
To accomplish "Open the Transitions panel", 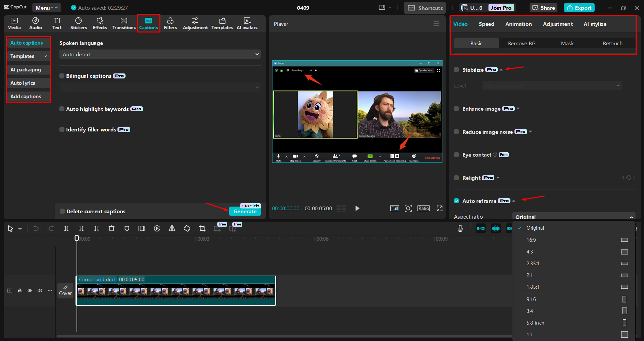I will tap(124, 23).
